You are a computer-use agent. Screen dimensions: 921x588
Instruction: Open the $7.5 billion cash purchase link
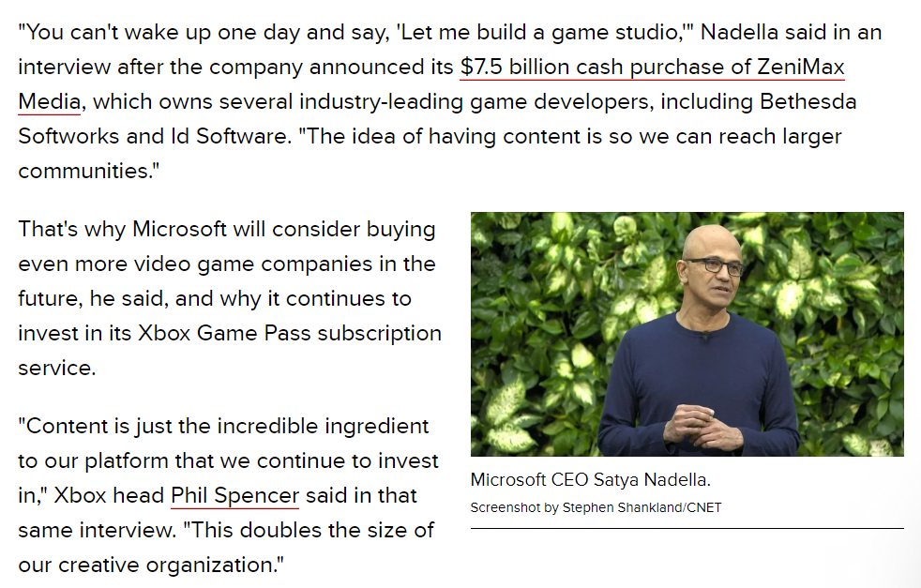[652, 67]
